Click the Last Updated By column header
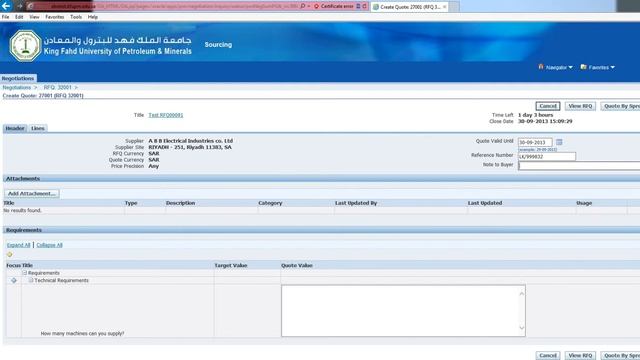640x360 pixels. (356, 203)
